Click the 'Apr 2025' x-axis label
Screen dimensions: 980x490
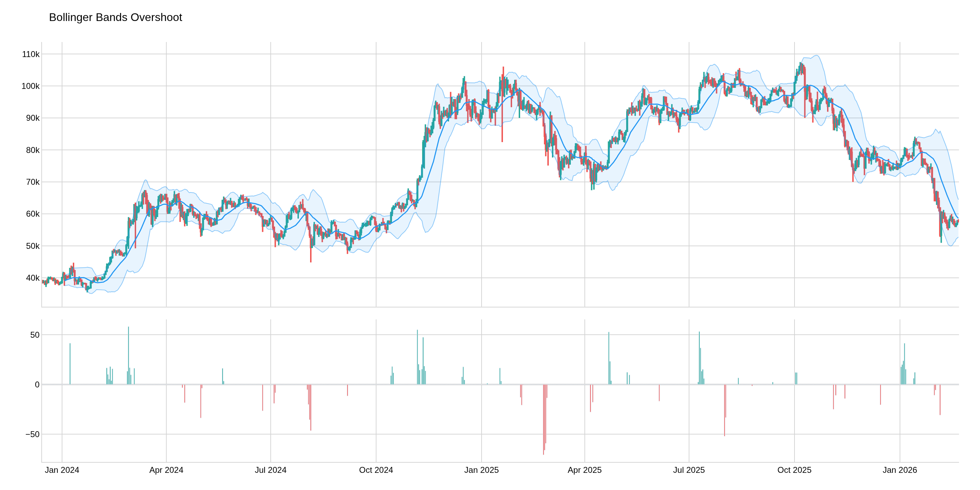(x=586, y=470)
